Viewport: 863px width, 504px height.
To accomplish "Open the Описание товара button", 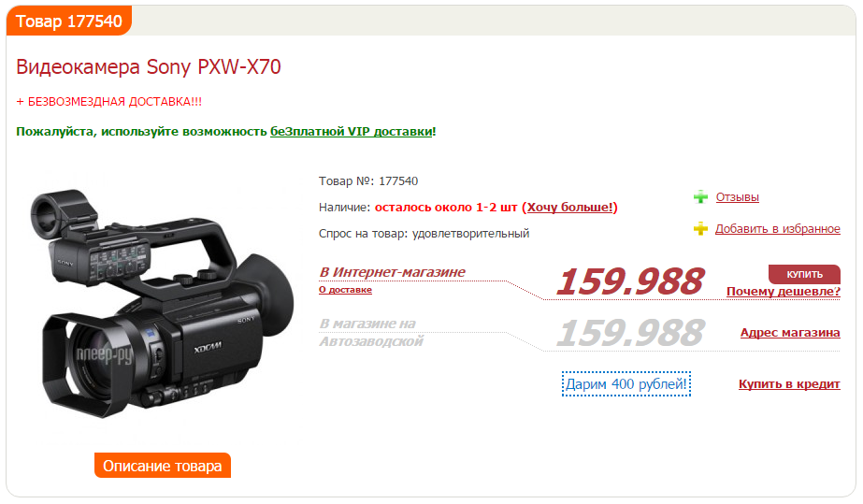I will point(163,466).
